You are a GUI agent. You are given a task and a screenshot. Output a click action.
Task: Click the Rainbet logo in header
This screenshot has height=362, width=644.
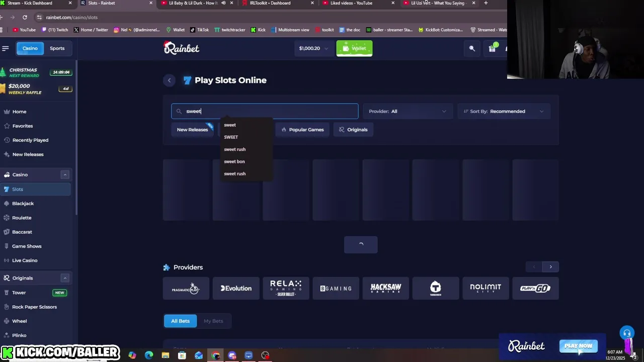pos(182,48)
